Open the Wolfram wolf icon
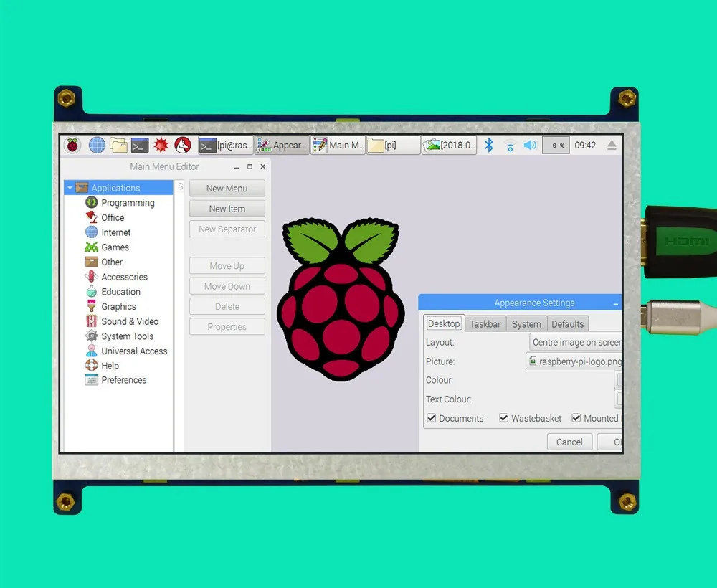717x588 pixels. (183, 146)
